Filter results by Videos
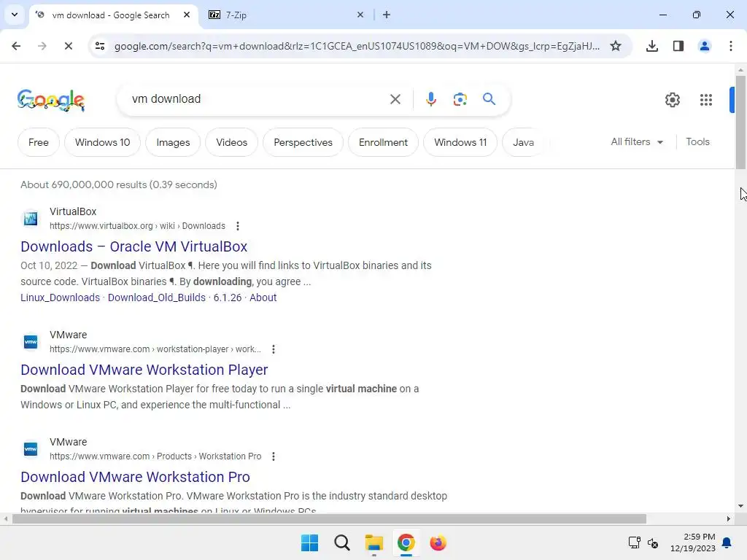 (x=231, y=142)
